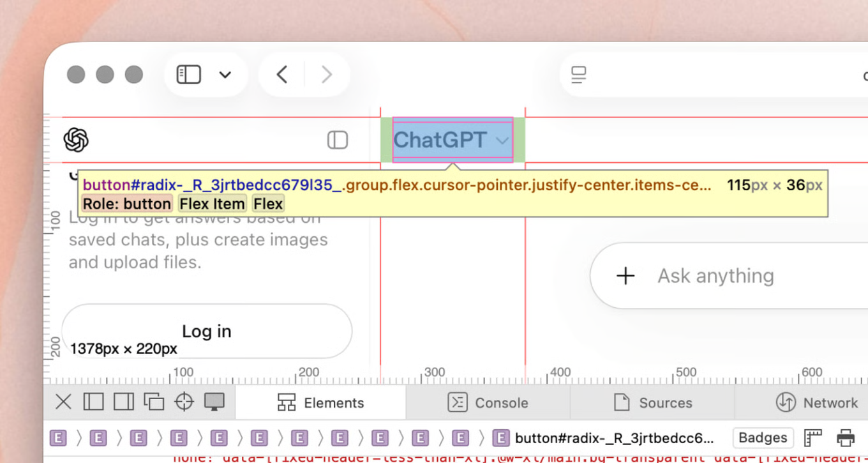Select the button#radix breadcrumb item

tap(604, 438)
